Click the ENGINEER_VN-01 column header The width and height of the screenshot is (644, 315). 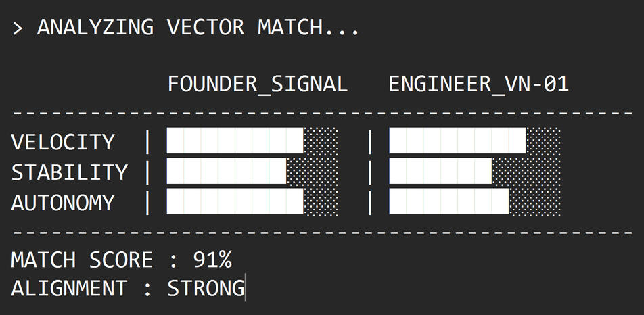(x=478, y=84)
